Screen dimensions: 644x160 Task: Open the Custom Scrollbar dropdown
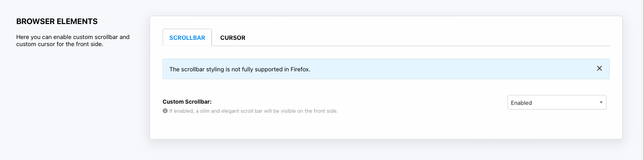[556, 102]
